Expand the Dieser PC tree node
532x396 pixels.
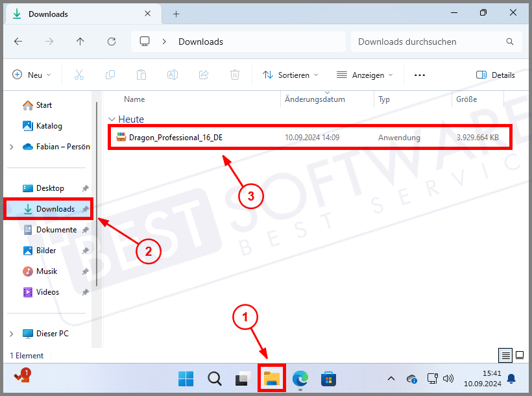(x=12, y=334)
